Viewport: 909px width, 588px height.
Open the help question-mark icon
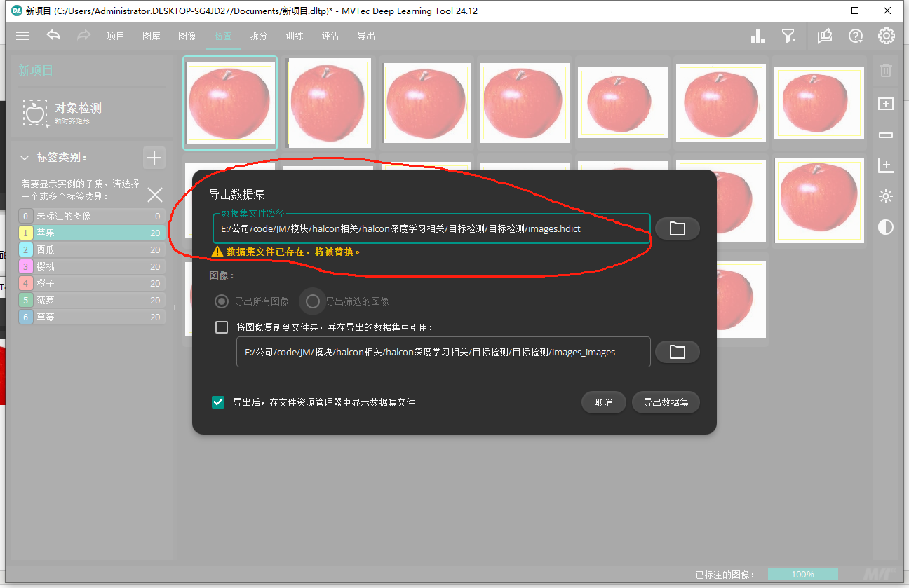tap(855, 36)
